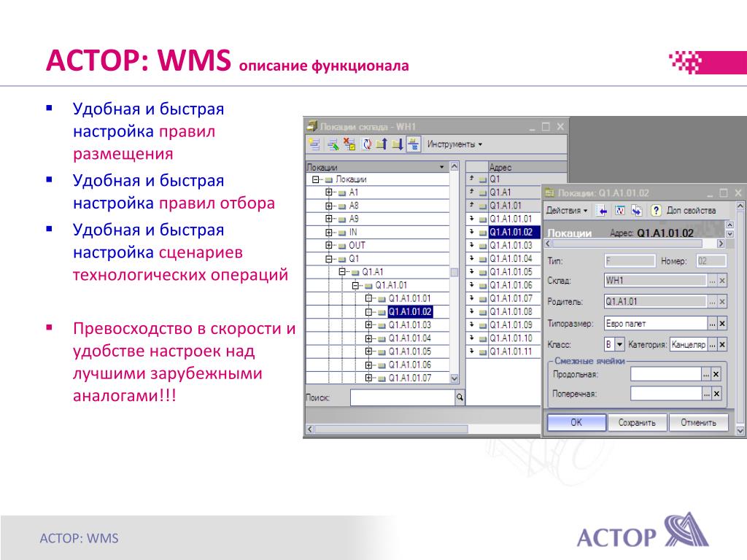Click the folder icon of row Q1.A1.01.10
This screenshot has height=560, width=747.
pos(483,338)
